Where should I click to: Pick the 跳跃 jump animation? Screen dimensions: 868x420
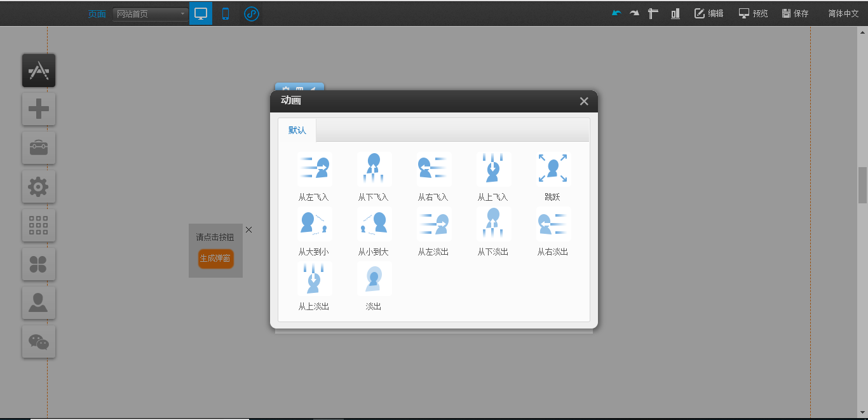click(553, 170)
